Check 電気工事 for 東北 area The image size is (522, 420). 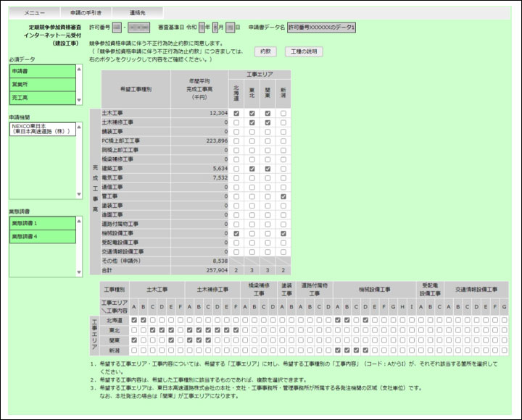pyautogui.click(x=252, y=178)
